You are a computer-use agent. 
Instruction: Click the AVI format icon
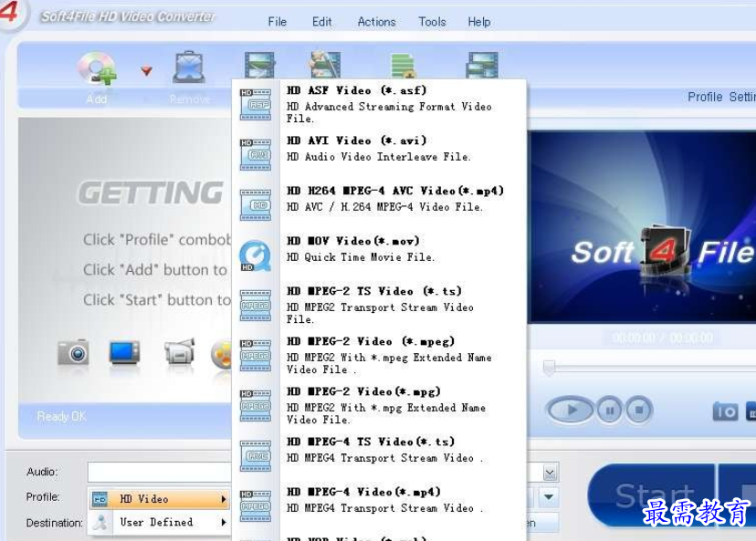click(x=256, y=155)
